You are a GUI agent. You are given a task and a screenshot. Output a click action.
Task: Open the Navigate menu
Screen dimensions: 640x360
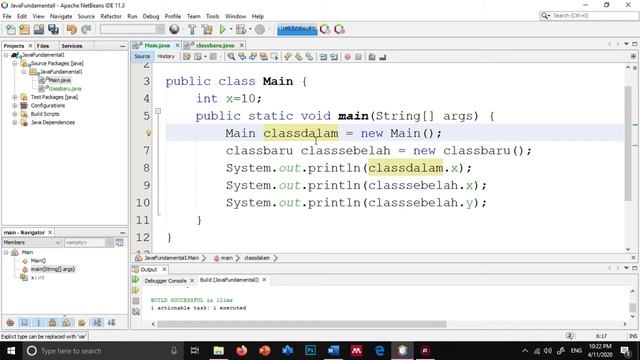[61, 16]
